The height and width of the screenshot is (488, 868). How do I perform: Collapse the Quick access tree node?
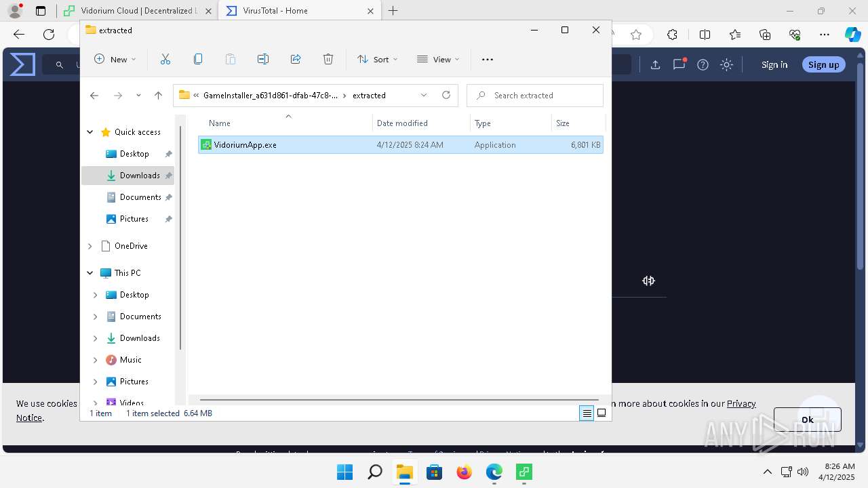tap(90, 132)
